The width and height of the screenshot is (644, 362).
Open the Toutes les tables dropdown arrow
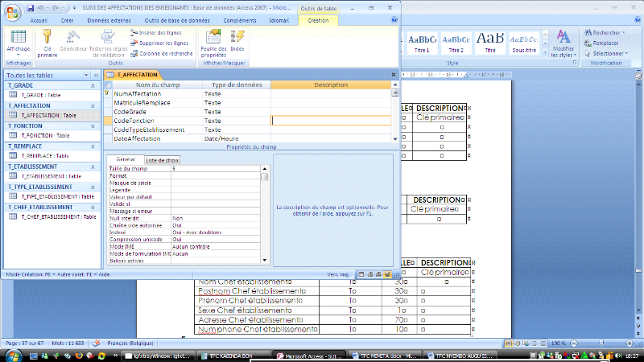[x=87, y=75]
